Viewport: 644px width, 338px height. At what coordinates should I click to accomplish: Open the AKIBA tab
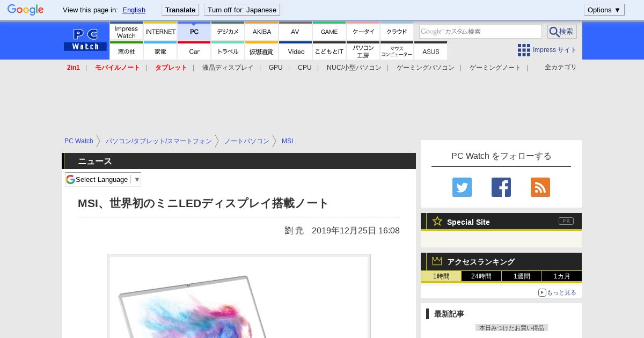(x=262, y=32)
